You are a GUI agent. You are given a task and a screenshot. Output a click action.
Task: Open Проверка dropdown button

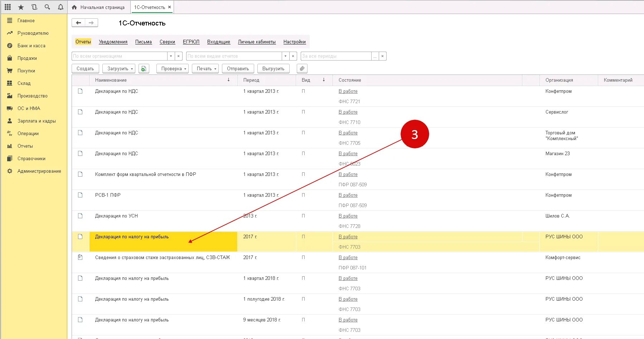point(173,68)
